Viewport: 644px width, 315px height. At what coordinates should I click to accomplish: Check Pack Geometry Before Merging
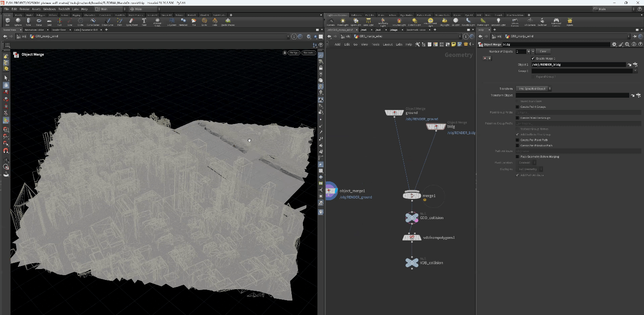coord(517,156)
